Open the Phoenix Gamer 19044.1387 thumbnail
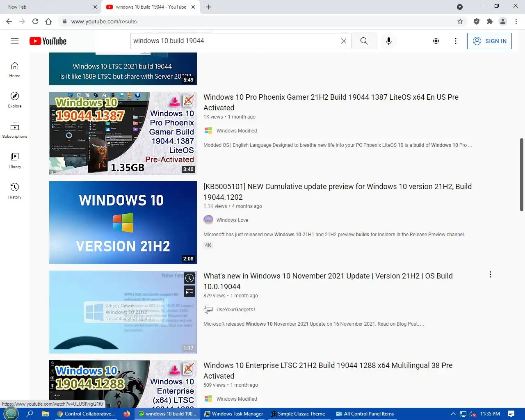525x420 pixels. (123, 133)
